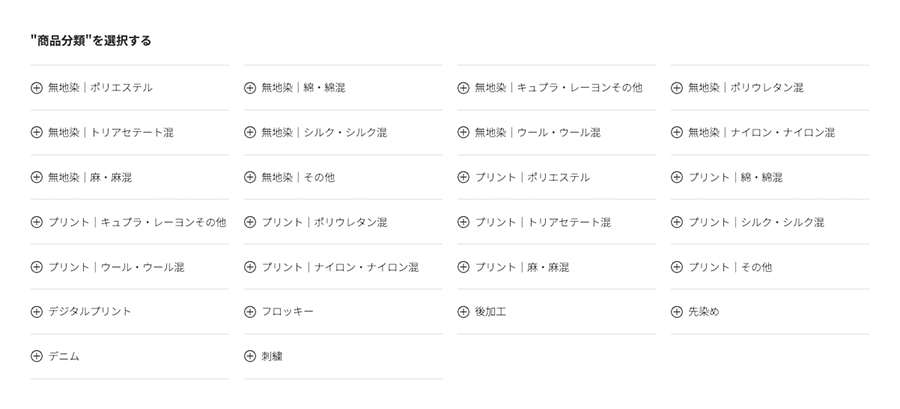This screenshot has height=409, width=900.
Task: Click plus icon beside デジタルプリント
Action: (x=36, y=311)
